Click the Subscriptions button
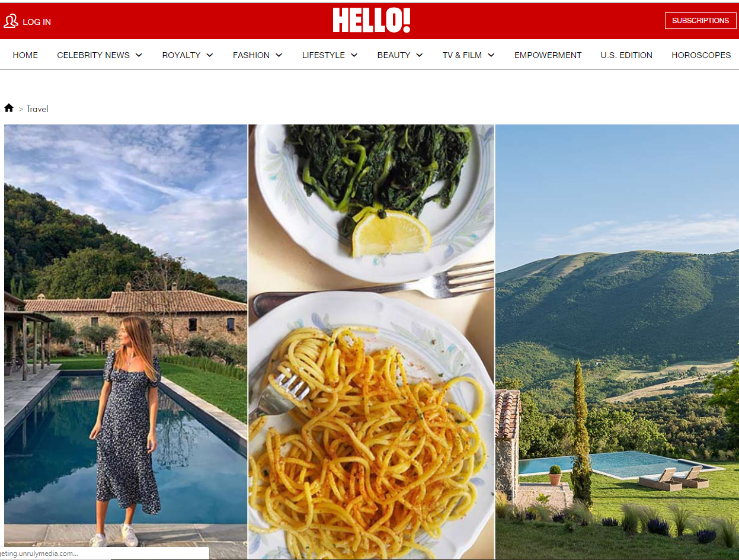Screen dimensions: 739x560 [x=700, y=21]
